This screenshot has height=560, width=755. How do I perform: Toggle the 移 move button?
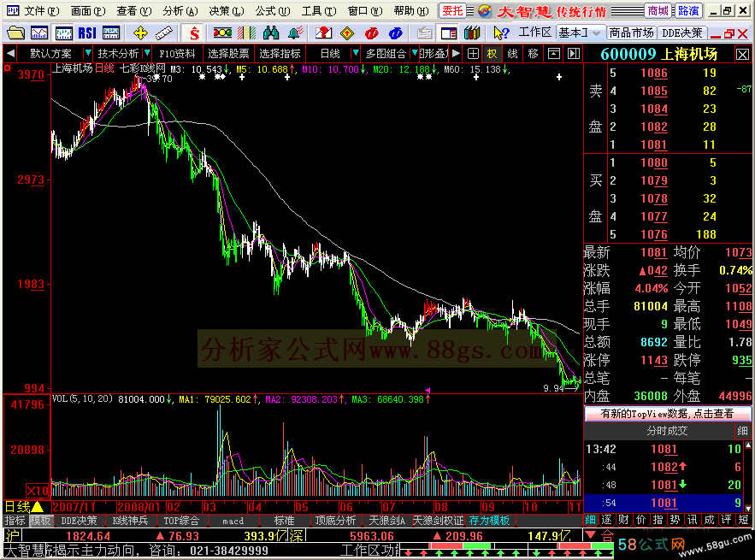[533, 54]
